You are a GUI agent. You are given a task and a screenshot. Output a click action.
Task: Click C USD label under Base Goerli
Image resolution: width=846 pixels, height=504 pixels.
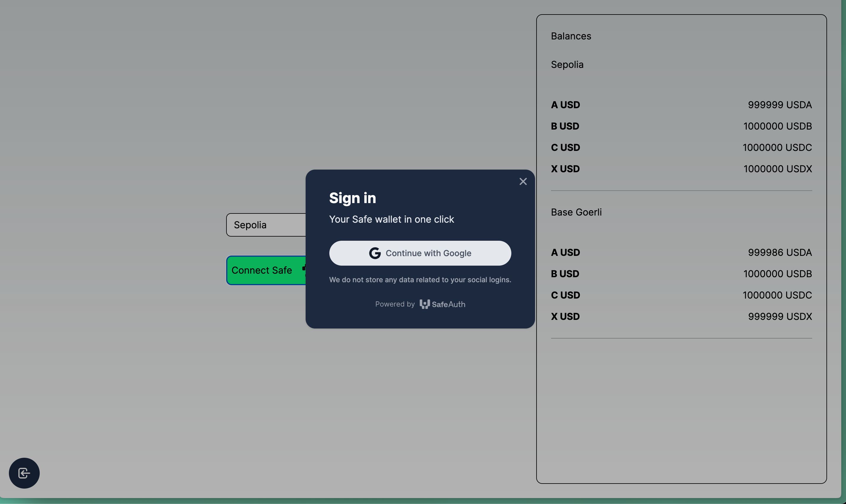coord(565,295)
